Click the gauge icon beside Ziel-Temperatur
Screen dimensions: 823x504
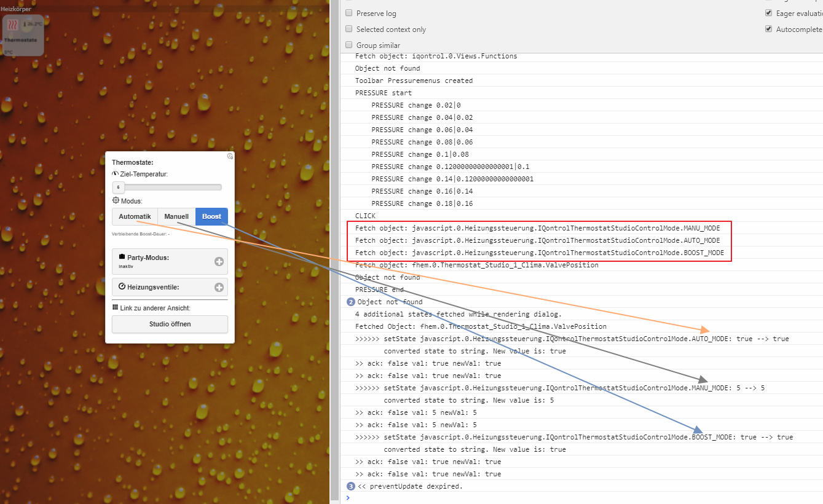coord(115,174)
